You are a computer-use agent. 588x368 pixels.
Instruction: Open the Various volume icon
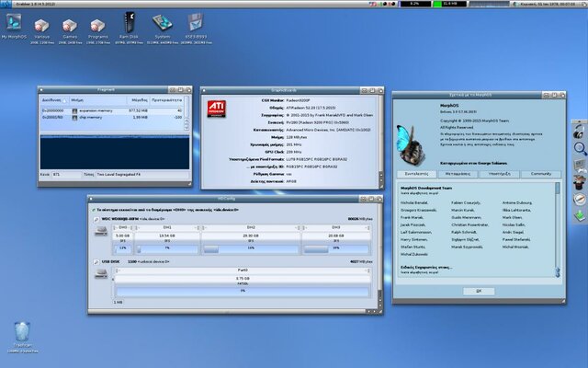pos(41,27)
